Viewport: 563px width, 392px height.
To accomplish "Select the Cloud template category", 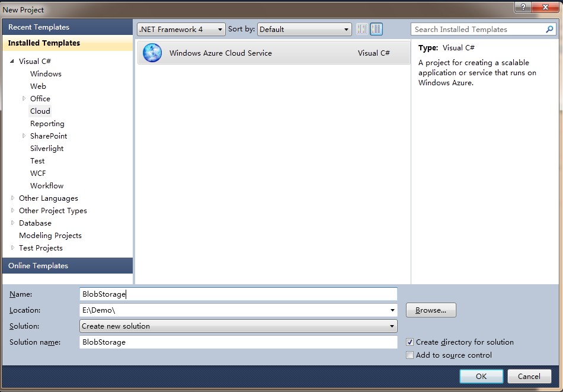I will tap(40, 111).
